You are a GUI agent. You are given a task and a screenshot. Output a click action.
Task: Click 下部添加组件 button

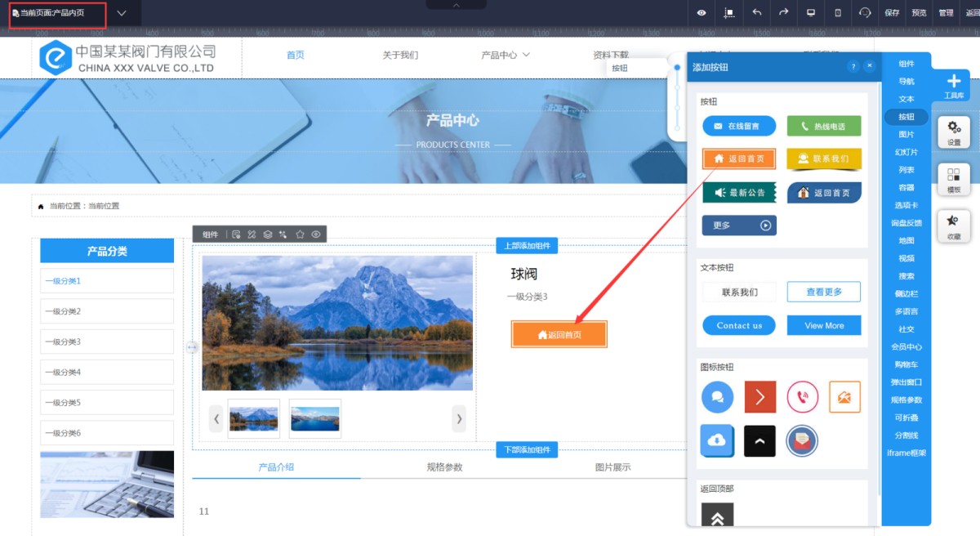pyautogui.click(x=527, y=449)
